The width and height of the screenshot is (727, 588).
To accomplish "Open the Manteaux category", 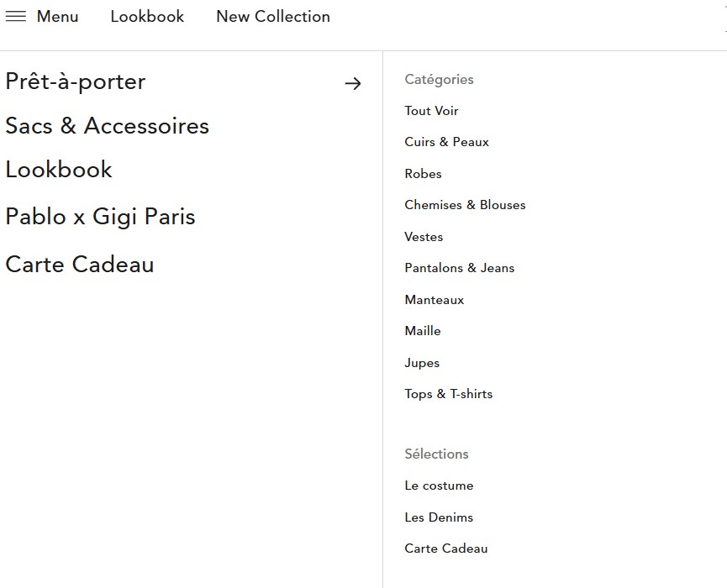I will click(434, 300).
